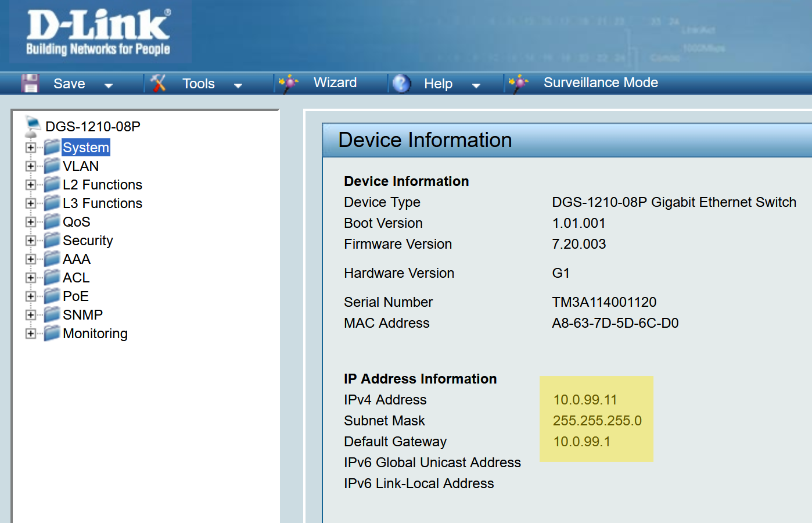This screenshot has width=812, height=523.
Task: Expand the VLAN tree node
Action: [x=31, y=166]
